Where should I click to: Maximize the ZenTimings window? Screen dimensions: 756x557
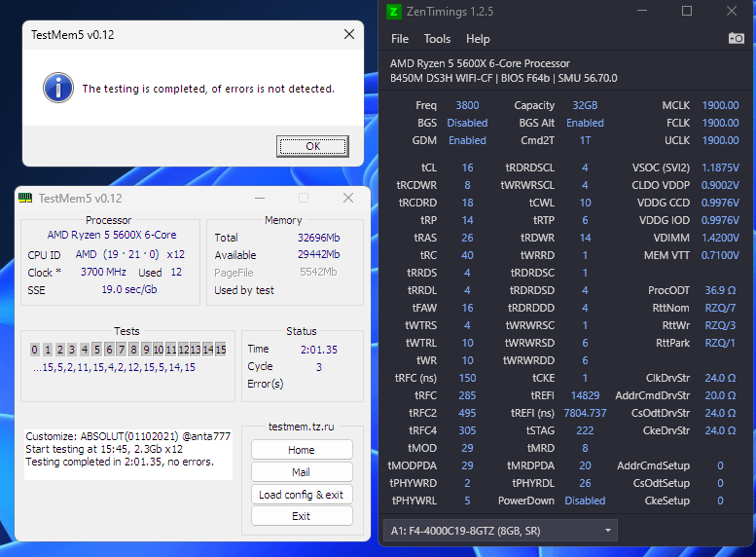pyautogui.click(x=687, y=11)
